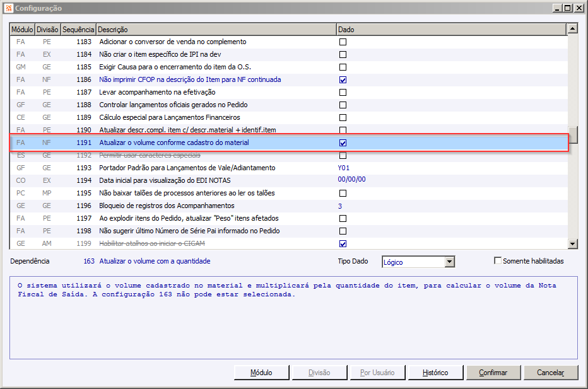Close the Configuração window
The width and height of the screenshot is (588, 389).
click(579, 8)
